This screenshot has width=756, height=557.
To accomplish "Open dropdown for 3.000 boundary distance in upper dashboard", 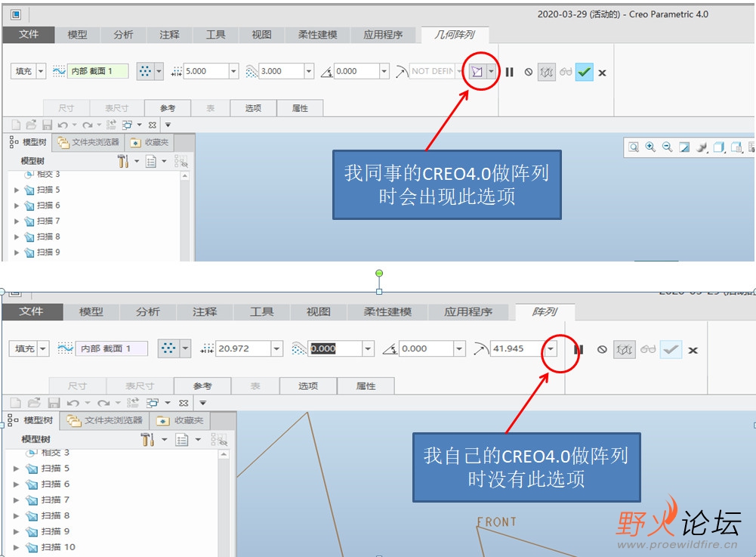I will tap(309, 72).
